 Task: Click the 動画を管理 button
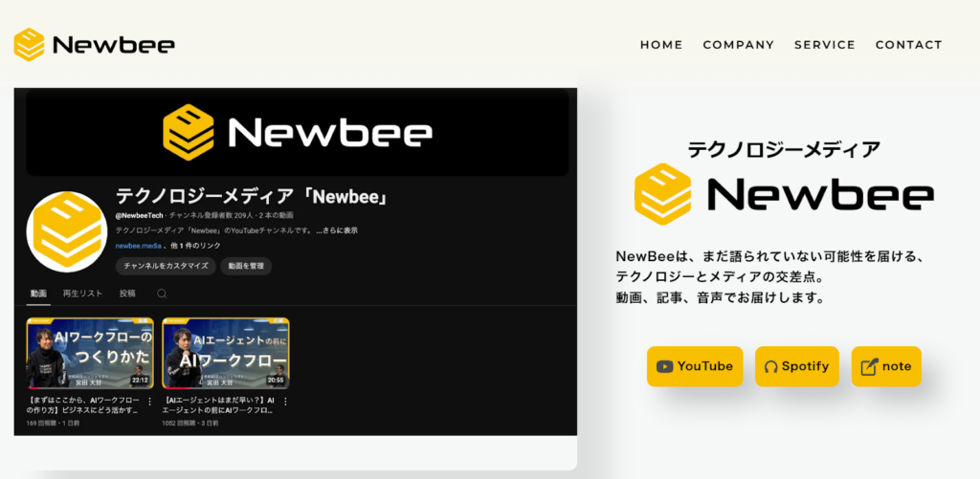(x=246, y=266)
